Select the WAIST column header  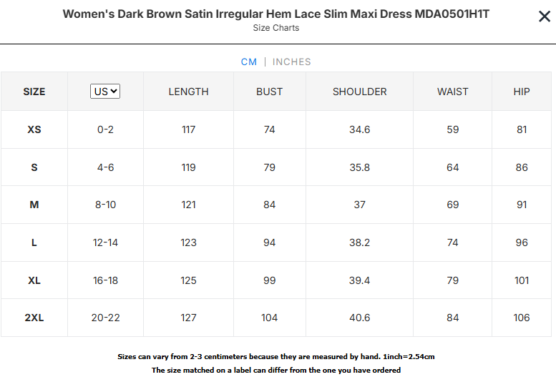point(452,92)
